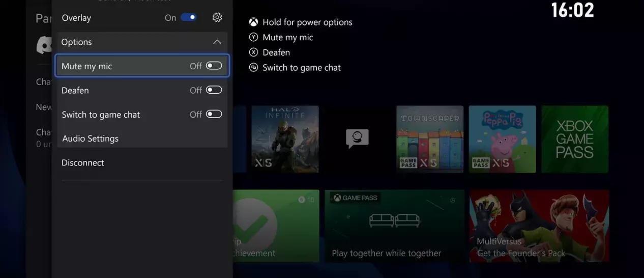The width and height of the screenshot is (644, 278).
Task: Click the Discord logo icon
Action: 44,45
